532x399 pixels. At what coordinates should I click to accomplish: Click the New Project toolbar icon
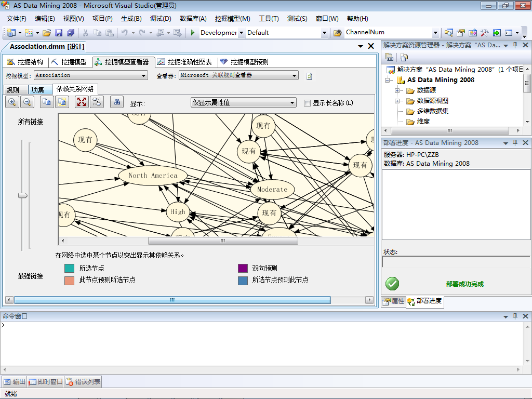click(11, 33)
